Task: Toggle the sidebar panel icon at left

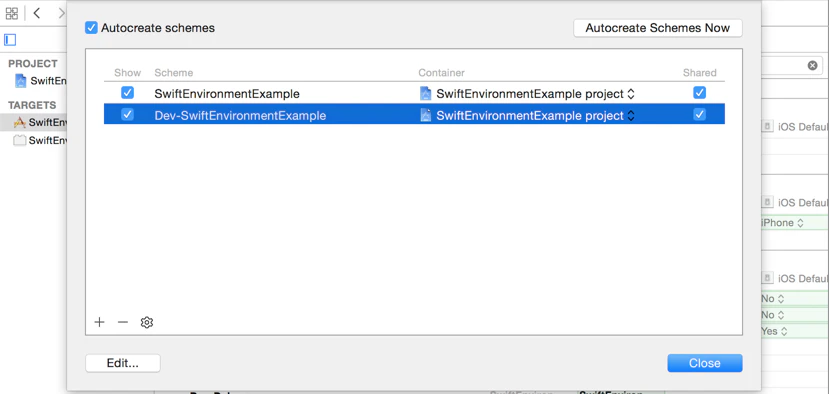Action: click(x=10, y=40)
